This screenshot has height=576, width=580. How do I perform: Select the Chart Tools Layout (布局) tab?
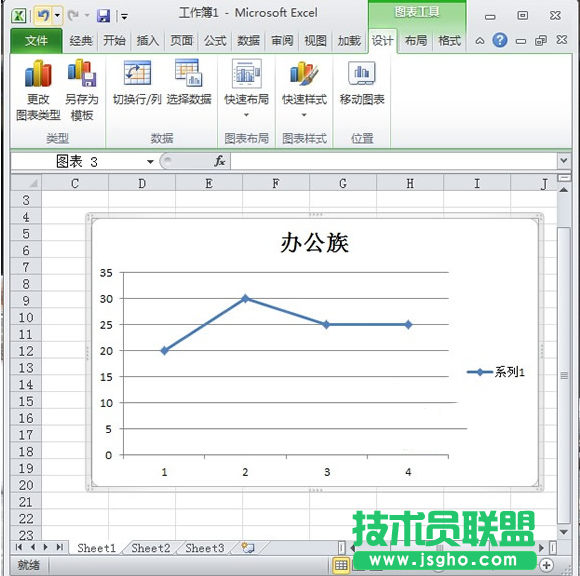click(416, 41)
